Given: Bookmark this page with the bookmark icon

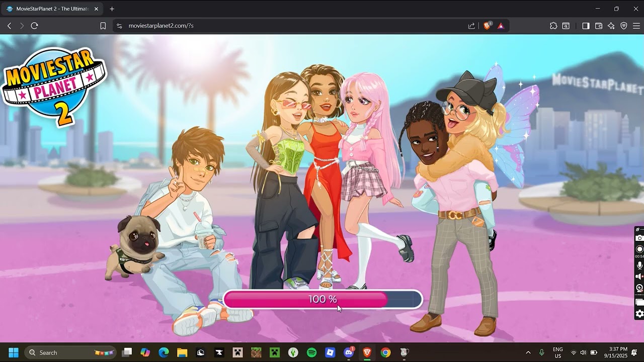Looking at the screenshot, I should pos(103,26).
